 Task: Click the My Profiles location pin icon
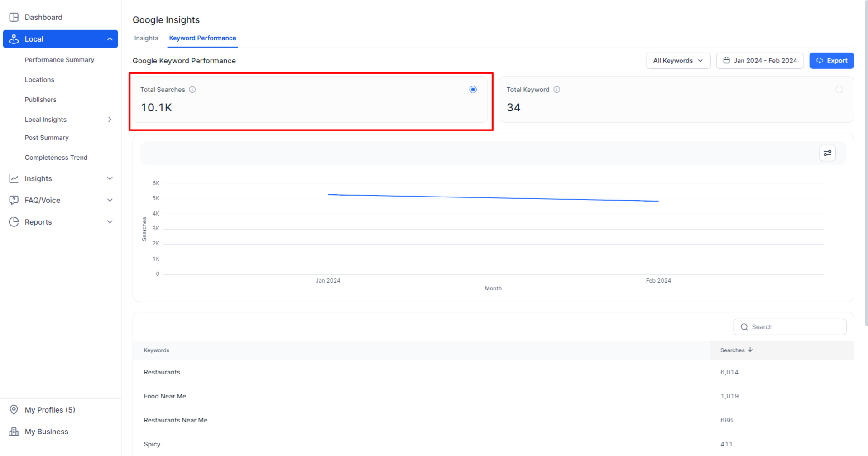pos(14,410)
